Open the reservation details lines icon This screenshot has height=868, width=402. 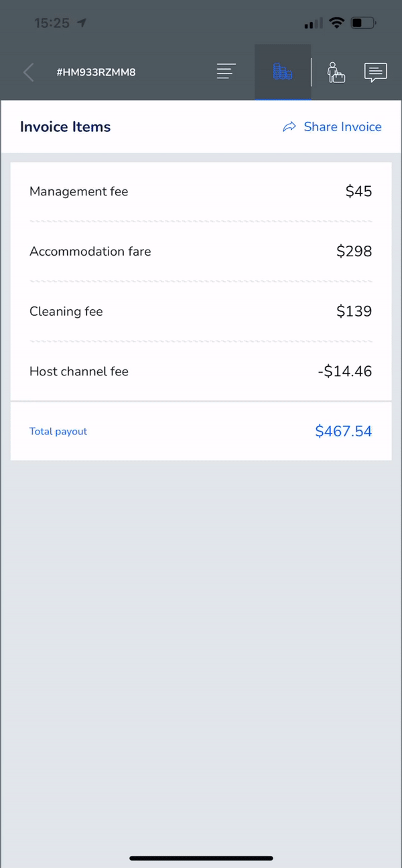pyautogui.click(x=226, y=70)
